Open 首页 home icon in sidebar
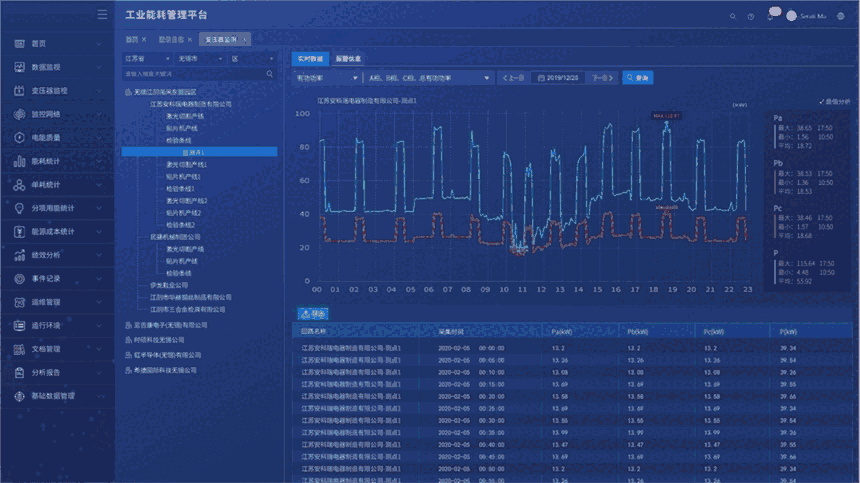This screenshot has height=483, width=860. pyautogui.click(x=21, y=44)
